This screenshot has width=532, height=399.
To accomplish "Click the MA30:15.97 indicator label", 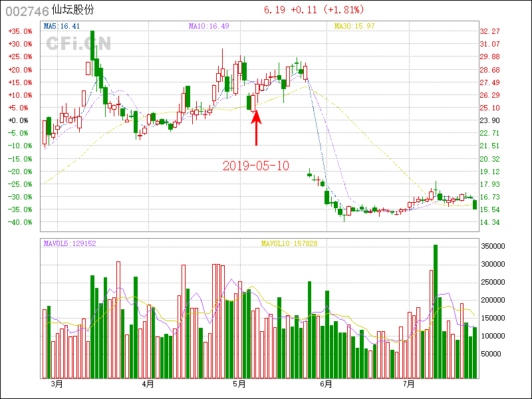I will (x=354, y=26).
